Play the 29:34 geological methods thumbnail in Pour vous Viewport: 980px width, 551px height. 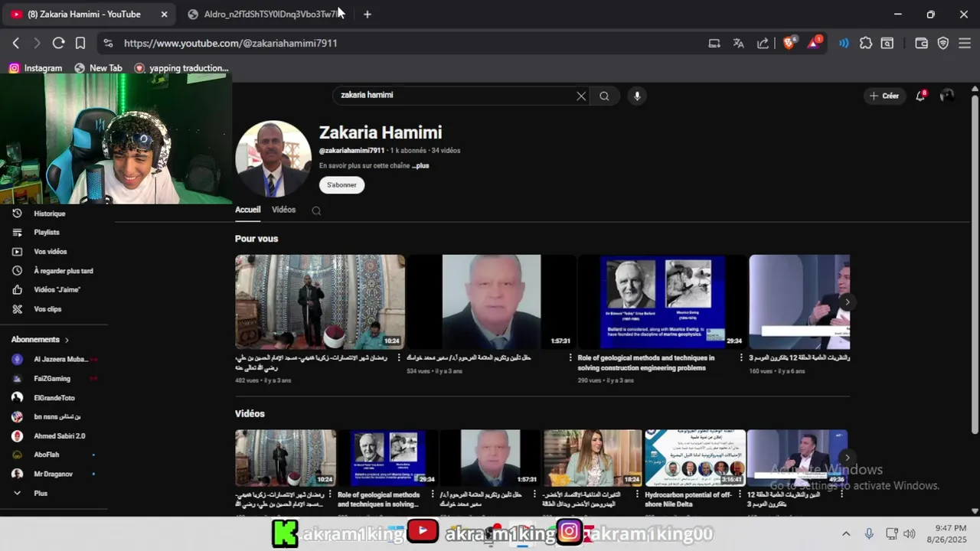(662, 302)
